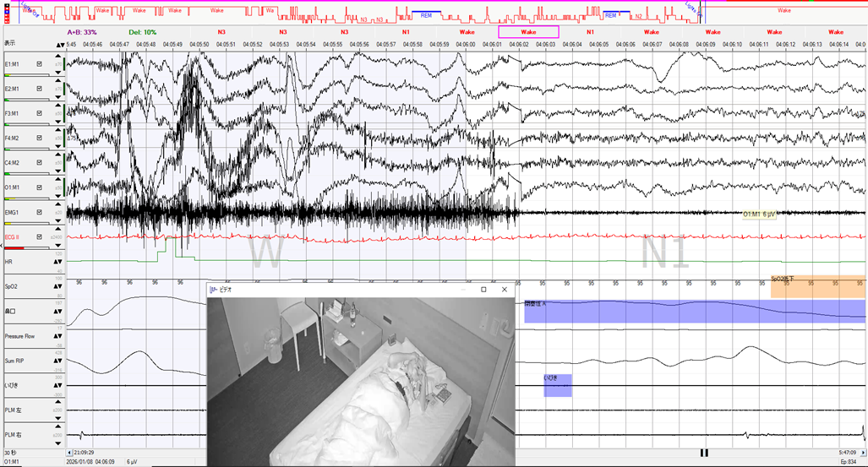Click the ECG II channel label
Viewport: 868px width, 467px height.
(13, 237)
